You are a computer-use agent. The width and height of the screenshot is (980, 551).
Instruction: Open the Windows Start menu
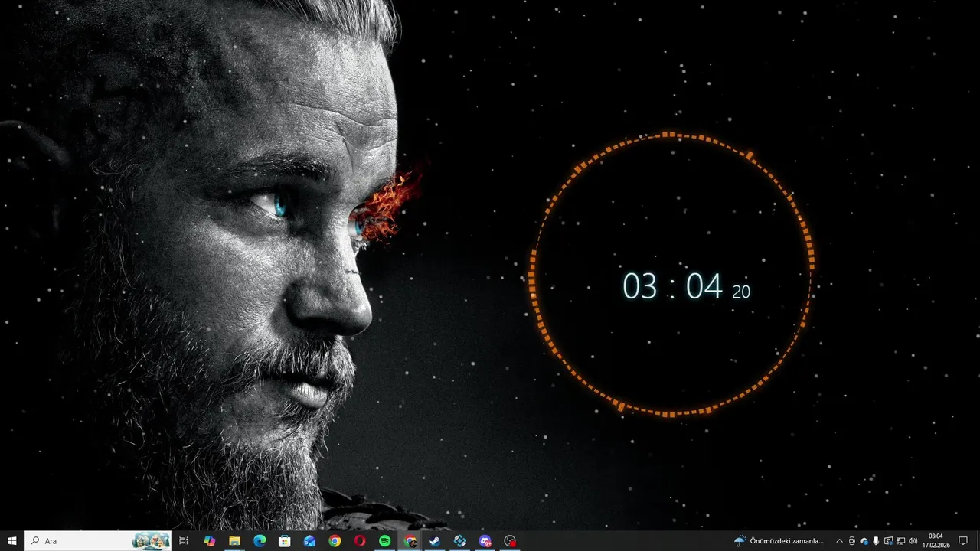click(x=12, y=541)
